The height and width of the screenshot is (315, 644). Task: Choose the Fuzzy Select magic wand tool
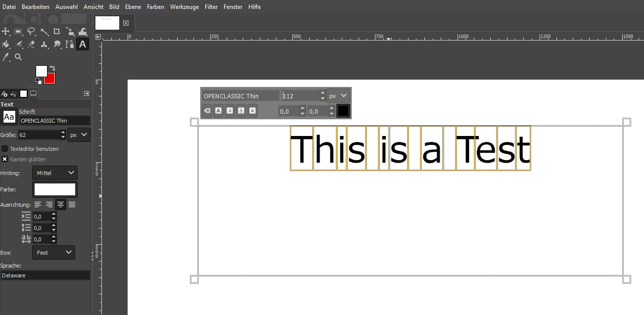(45, 32)
